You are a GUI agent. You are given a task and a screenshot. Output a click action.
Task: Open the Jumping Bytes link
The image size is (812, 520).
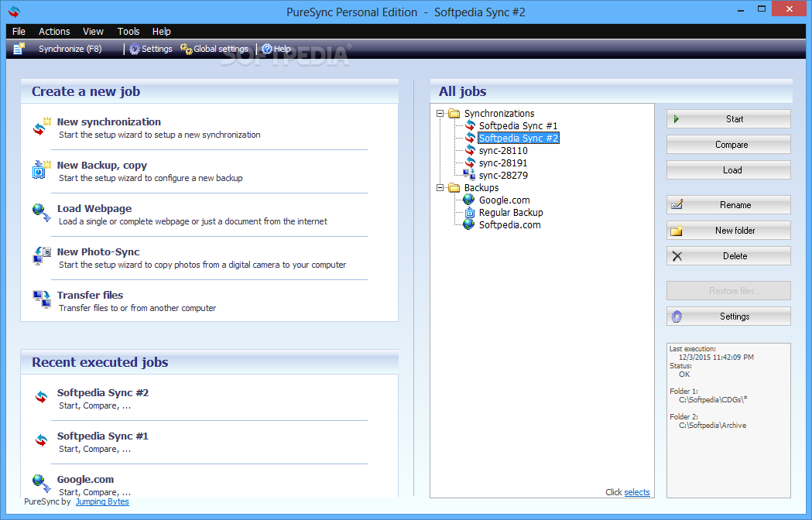point(102,501)
